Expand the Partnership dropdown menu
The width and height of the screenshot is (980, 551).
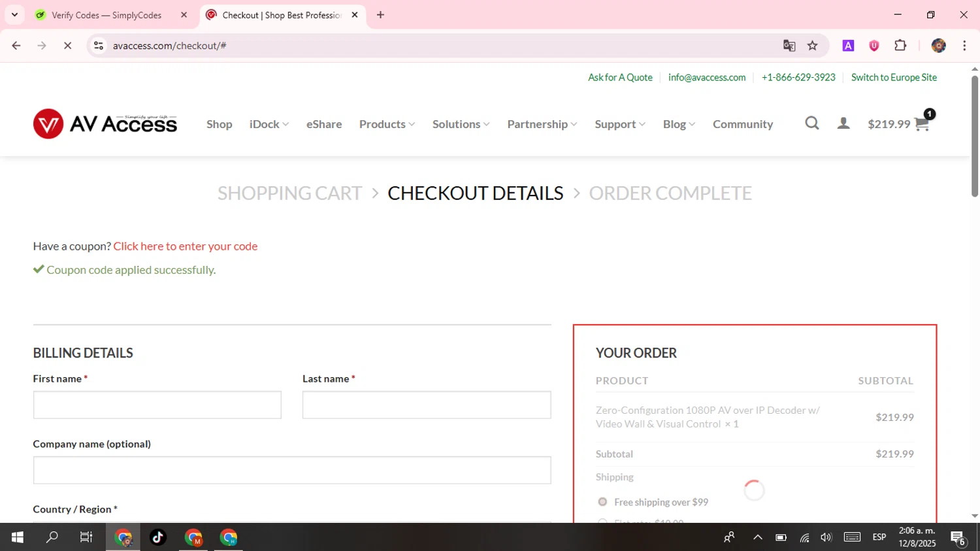[542, 124]
